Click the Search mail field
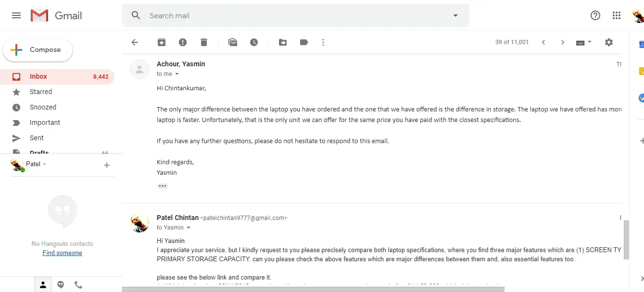Viewport: 644px width, 292px height. click(x=289, y=15)
